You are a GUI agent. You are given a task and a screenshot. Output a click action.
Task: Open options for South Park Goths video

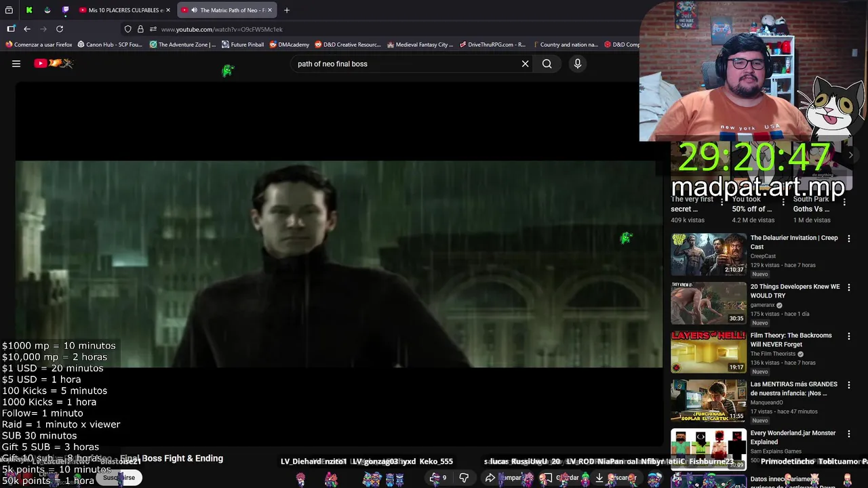tap(844, 202)
